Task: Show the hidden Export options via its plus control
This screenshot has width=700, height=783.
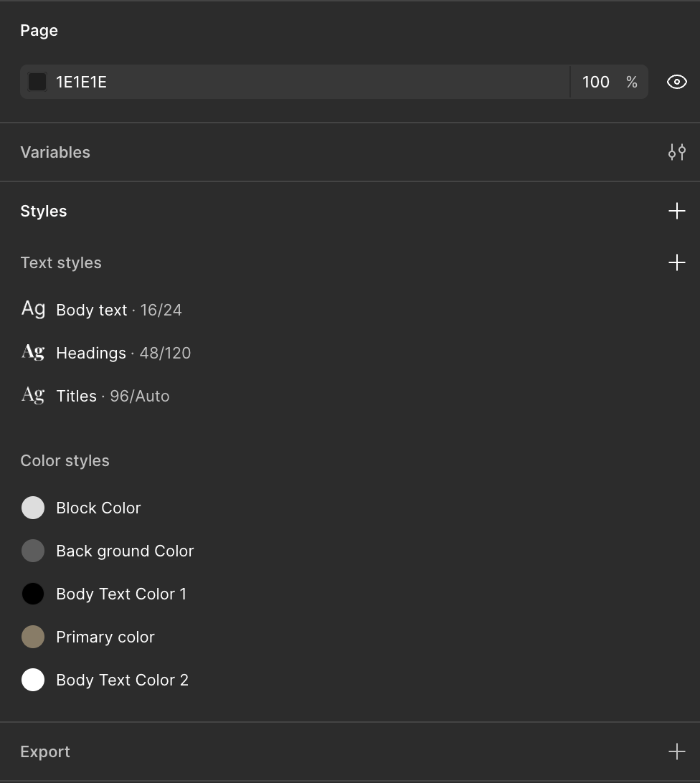Action: [x=676, y=751]
